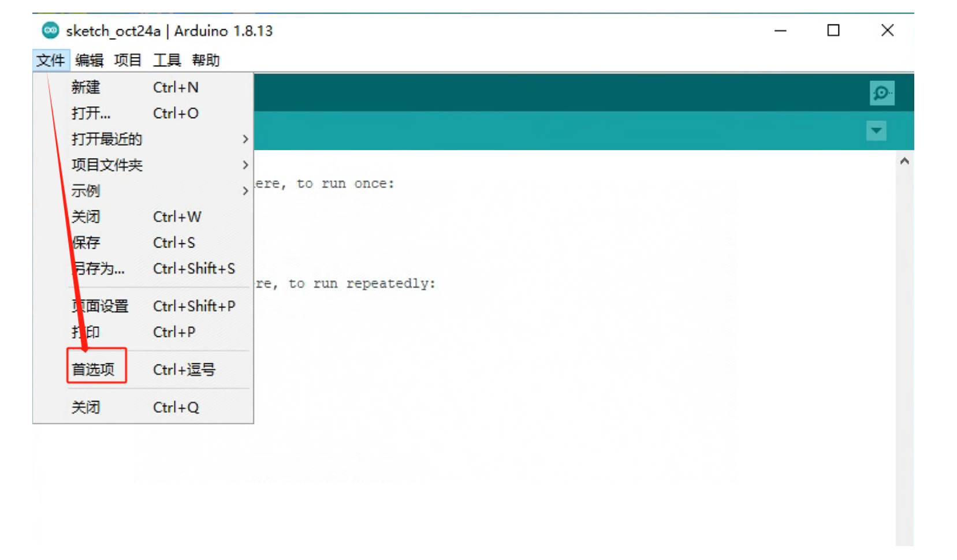Open 页面设置 page setup
The height and width of the screenshot is (560, 957).
point(100,306)
